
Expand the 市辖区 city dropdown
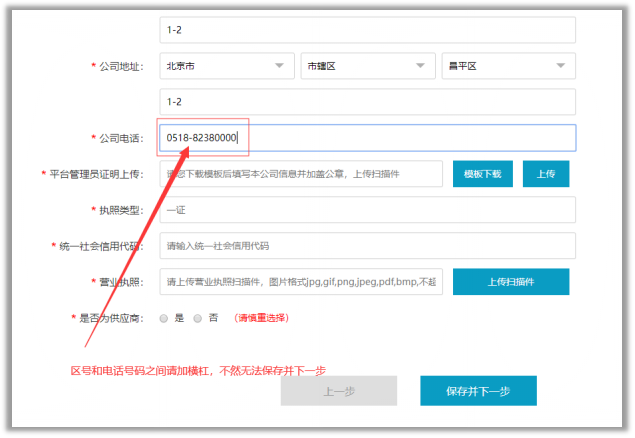pos(367,66)
